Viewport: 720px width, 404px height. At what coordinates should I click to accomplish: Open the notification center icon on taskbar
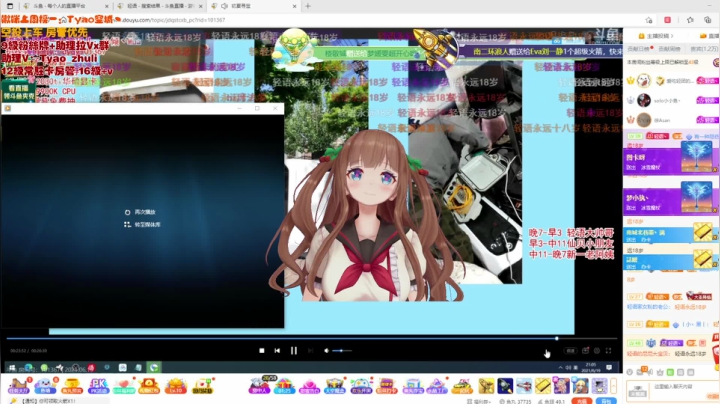(x=609, y=367)
